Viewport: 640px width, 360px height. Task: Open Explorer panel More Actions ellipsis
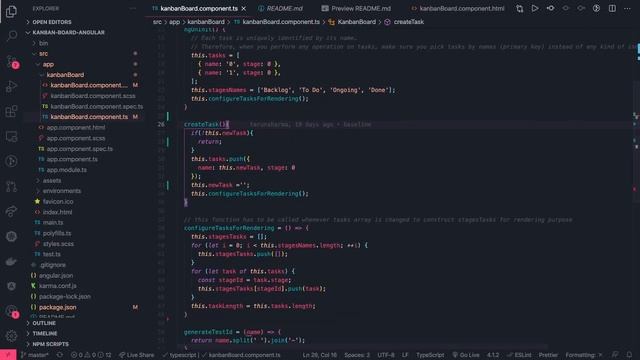(x=133, y=8)
